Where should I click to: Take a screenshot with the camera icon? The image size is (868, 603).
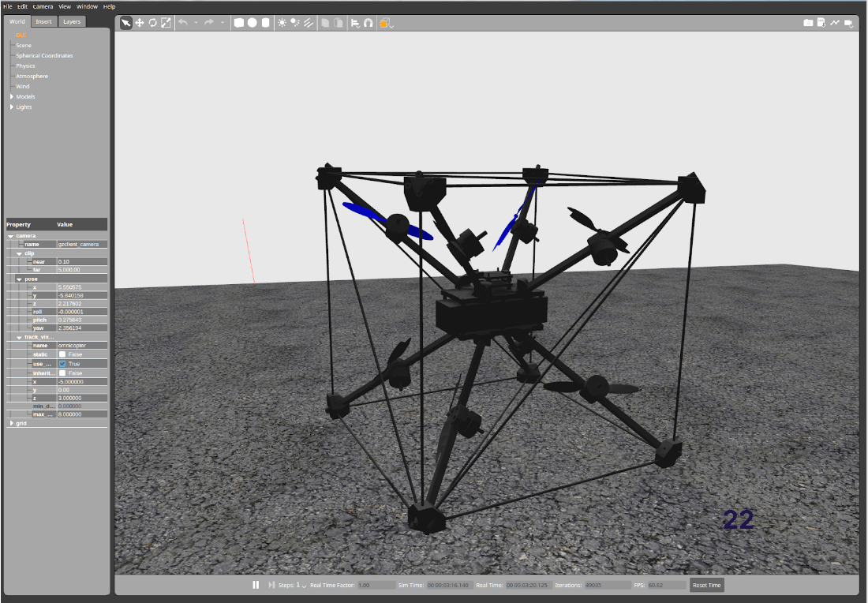(808, 23)
